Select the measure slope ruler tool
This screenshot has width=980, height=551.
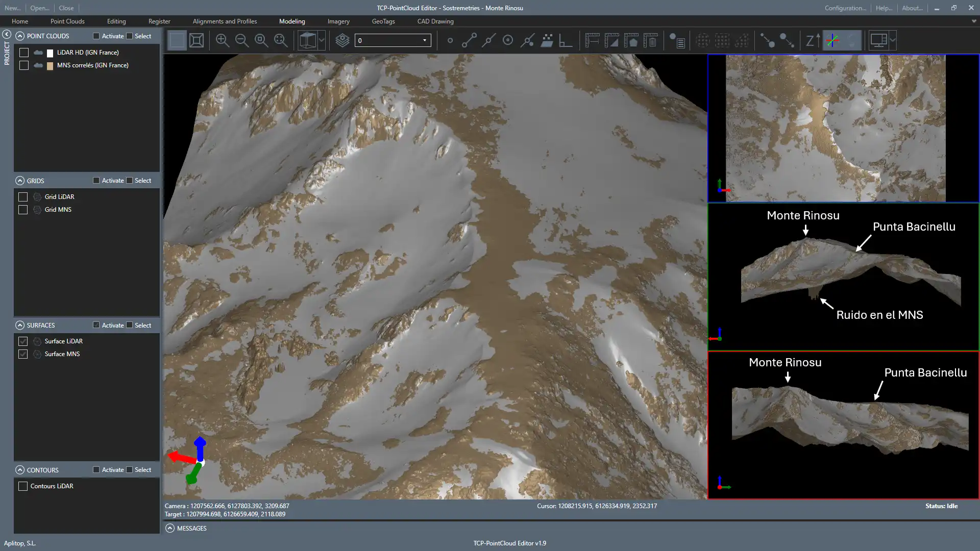pos(611,40)
